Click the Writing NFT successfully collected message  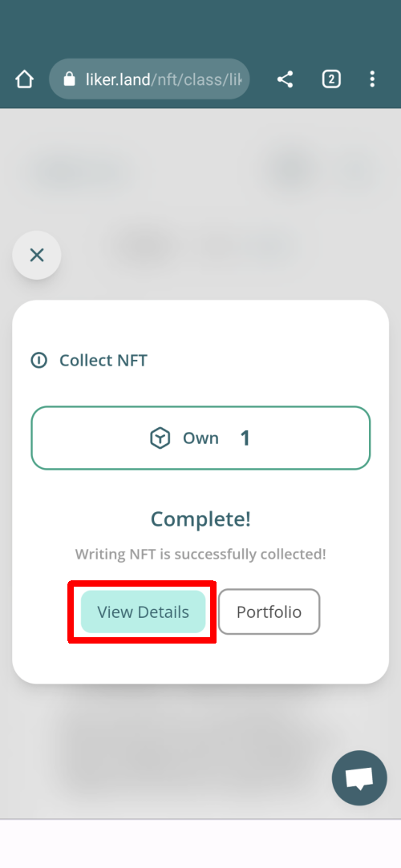[x=200, y=554]
